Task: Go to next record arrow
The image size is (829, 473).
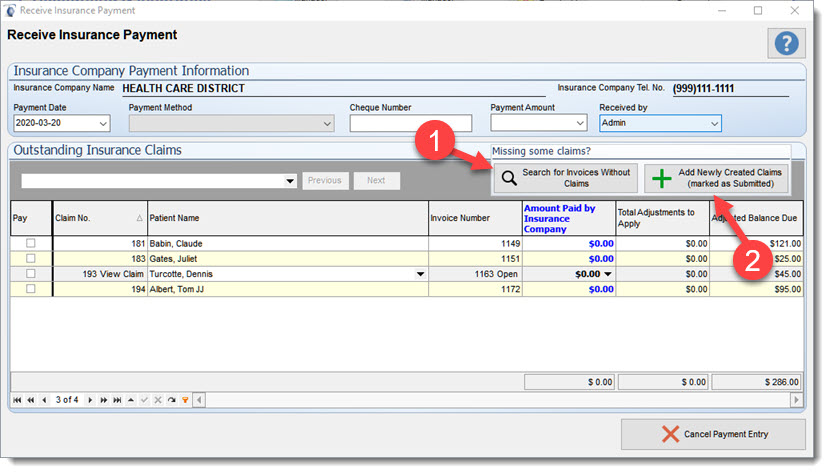Action: tap(90, 400)
